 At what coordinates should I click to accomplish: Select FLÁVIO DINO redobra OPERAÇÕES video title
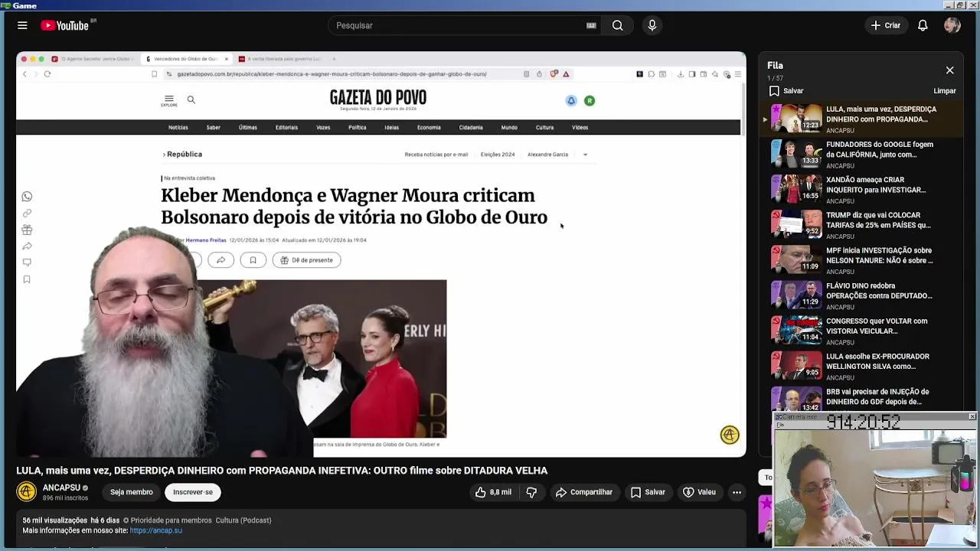[879, 291]
